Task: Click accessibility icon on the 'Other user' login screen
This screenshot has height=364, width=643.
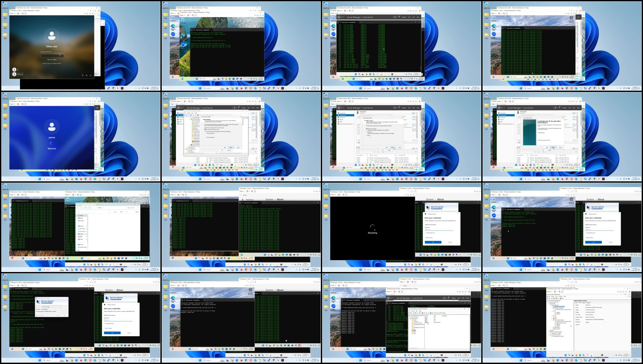Action: click(x=86, y=75)
